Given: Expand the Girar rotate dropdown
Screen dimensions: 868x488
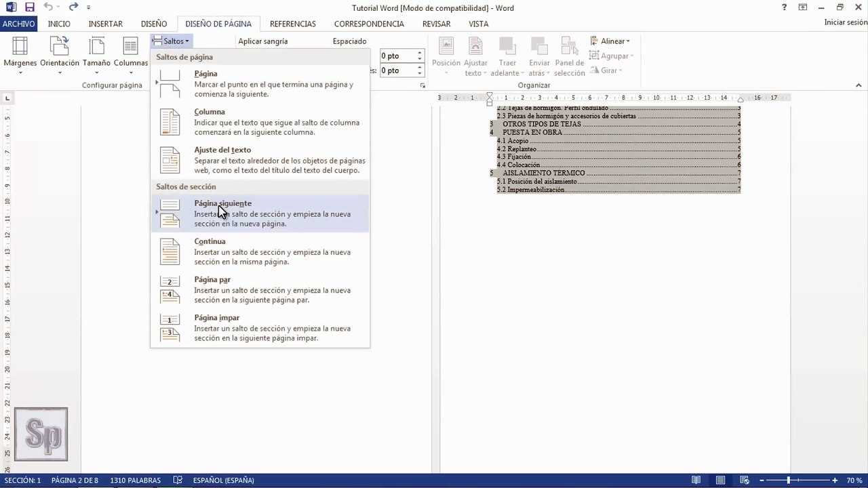Looking at the screenshot, I should coord(606,70).
